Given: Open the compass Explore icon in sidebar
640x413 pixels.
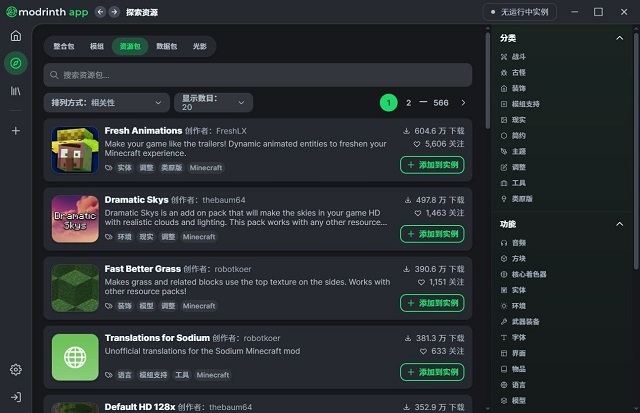Looking at the screenshot, I should point(16,63).
